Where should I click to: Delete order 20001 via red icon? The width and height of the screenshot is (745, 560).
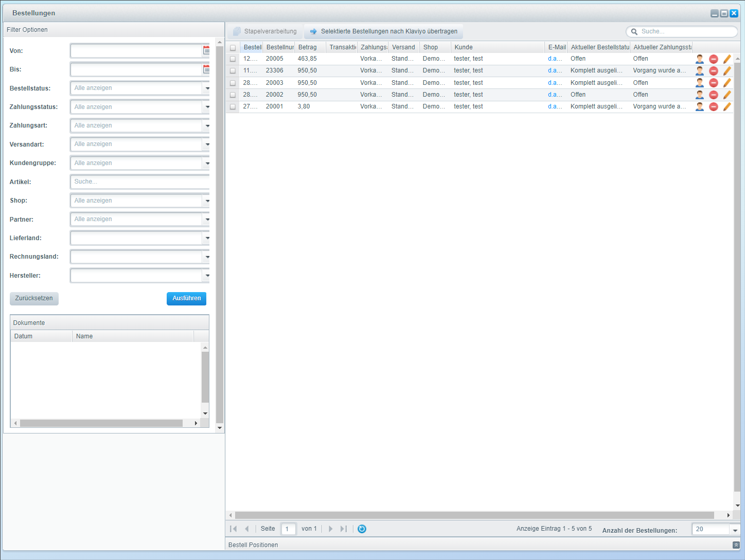[714, 106]
